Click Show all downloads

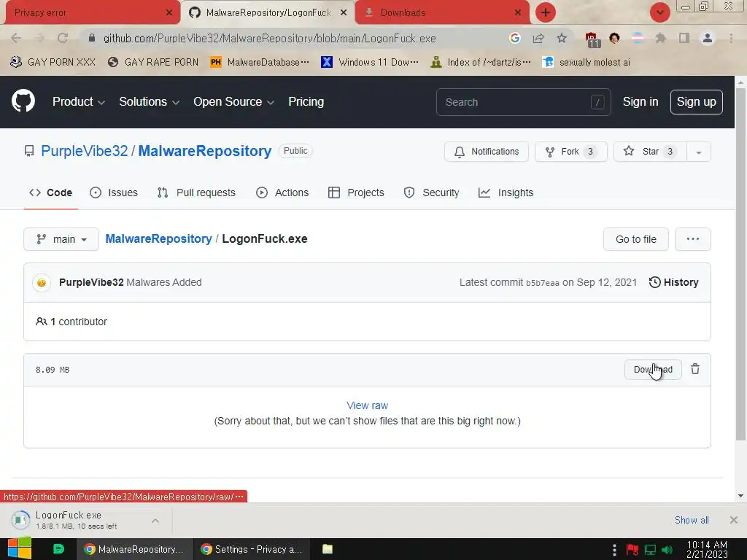692,520
